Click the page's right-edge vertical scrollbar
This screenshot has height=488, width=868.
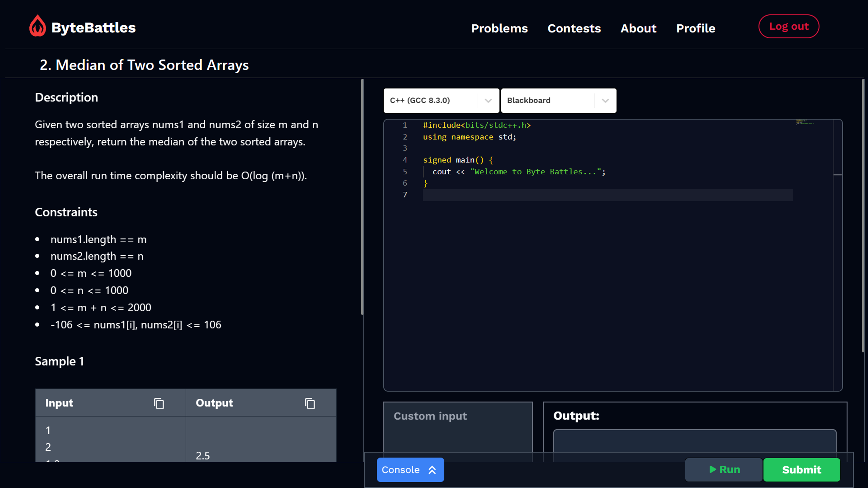(x=863, y=216)
